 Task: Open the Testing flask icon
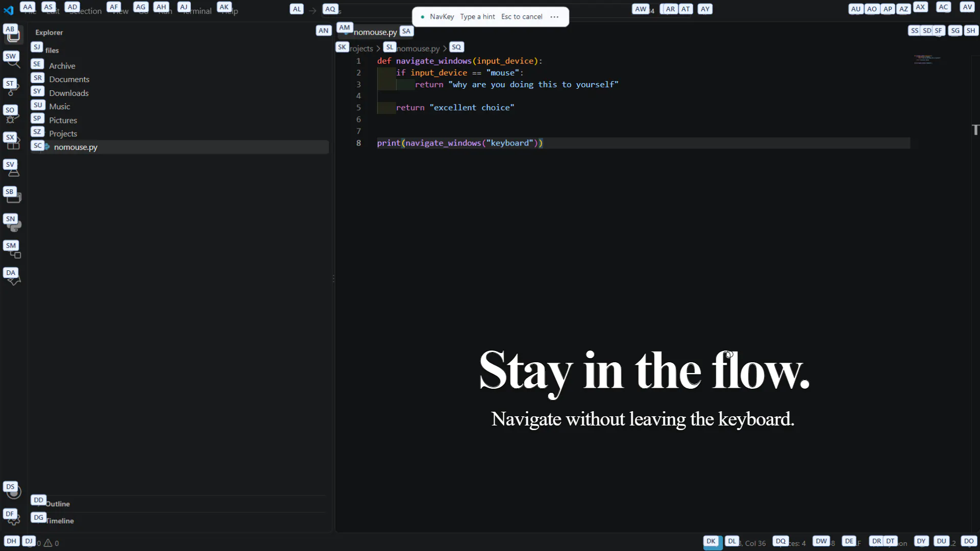pyautogui.click(x=14, y=172)
